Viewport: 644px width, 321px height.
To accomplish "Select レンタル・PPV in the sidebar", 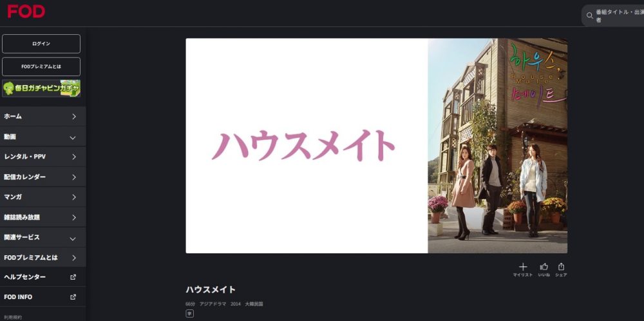I will (x=43, y=157).
